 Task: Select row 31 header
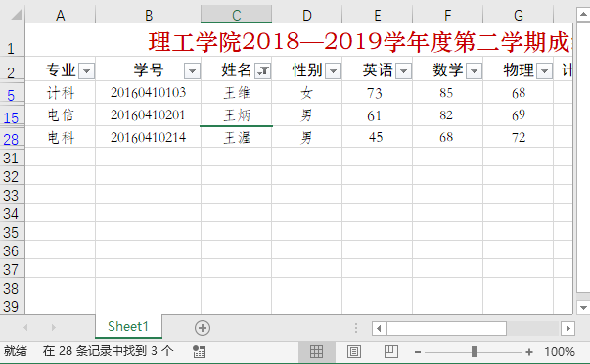pos(12,158)
